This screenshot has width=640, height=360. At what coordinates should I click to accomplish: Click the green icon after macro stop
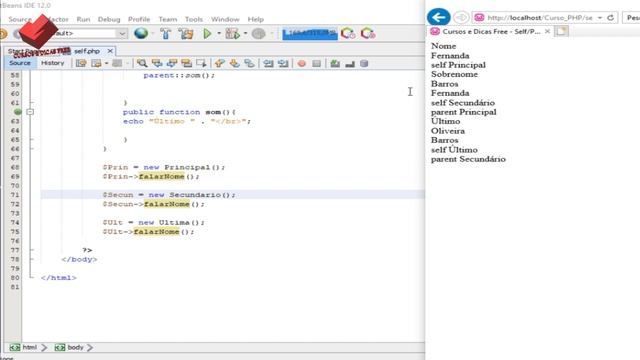(335, 63)
